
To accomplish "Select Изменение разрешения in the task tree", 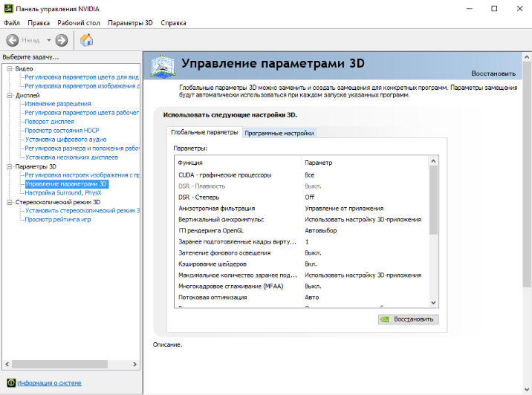I will [x=57, y=104].
